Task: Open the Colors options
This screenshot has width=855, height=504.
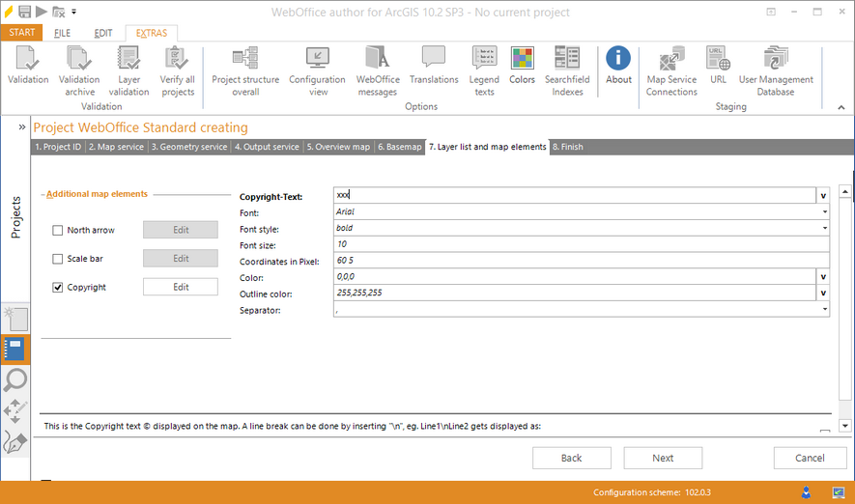Action: pyautogui.click(x=522, y=66)
